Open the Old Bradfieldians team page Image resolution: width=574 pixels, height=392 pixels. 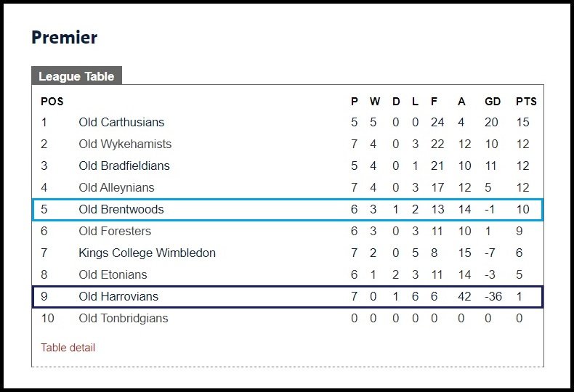coord(124,166)
